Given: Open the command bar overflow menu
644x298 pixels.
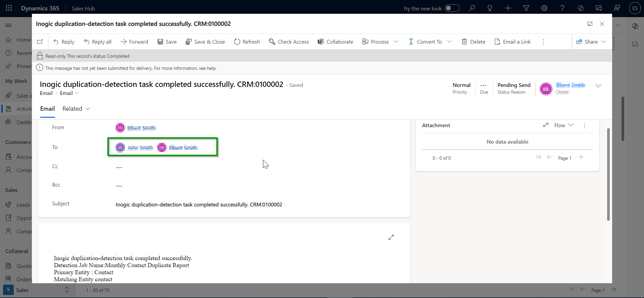Looking at the screenshot, I should 543,42.
